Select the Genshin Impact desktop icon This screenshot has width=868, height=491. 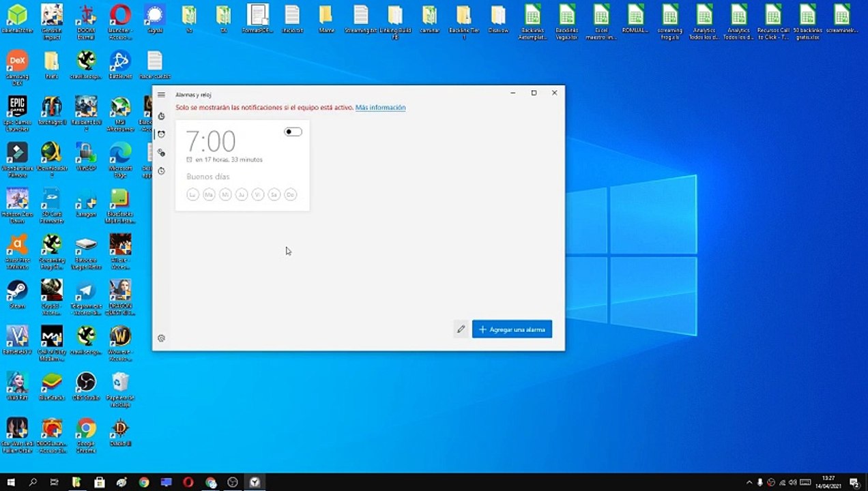[x=52, y=21]
